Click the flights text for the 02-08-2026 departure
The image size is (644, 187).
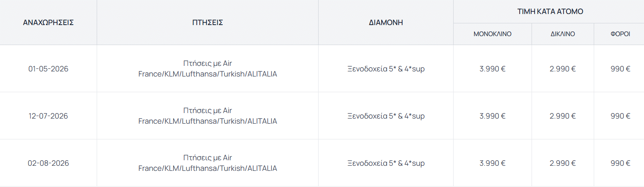point(207,163)
